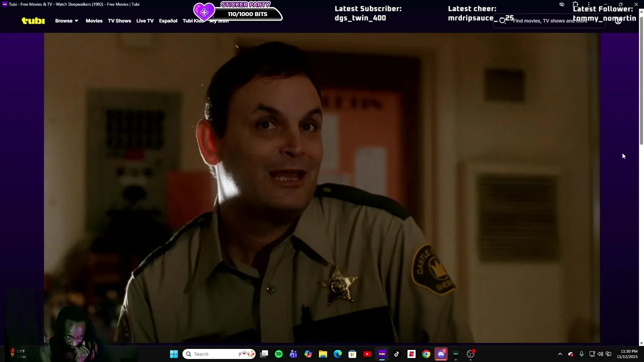Expand the Browse dropdown menu

pos(66,21)
